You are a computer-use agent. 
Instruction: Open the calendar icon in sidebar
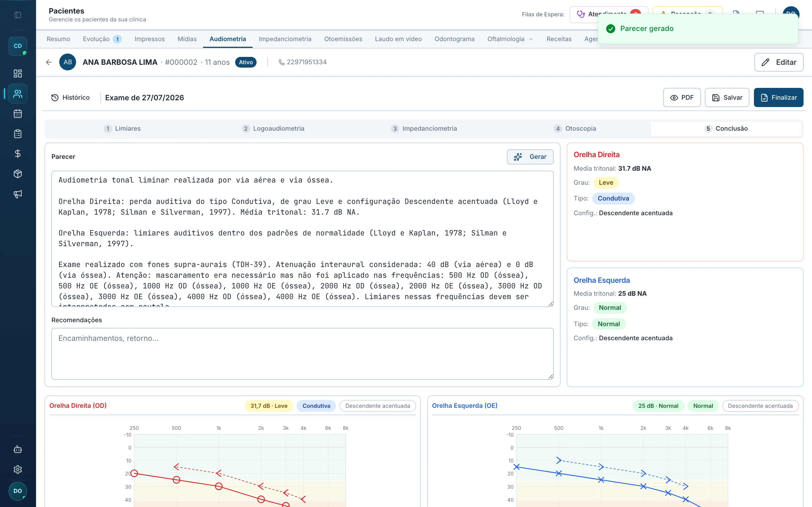[18, 114]
